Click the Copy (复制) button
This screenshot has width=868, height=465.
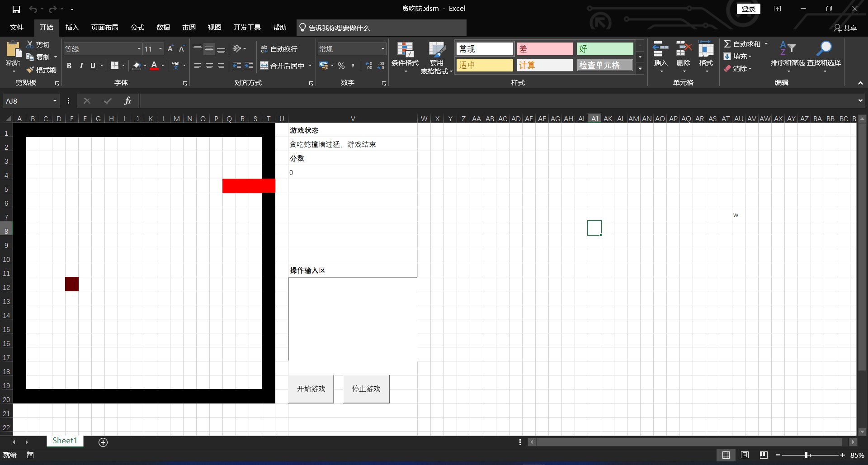39,57
